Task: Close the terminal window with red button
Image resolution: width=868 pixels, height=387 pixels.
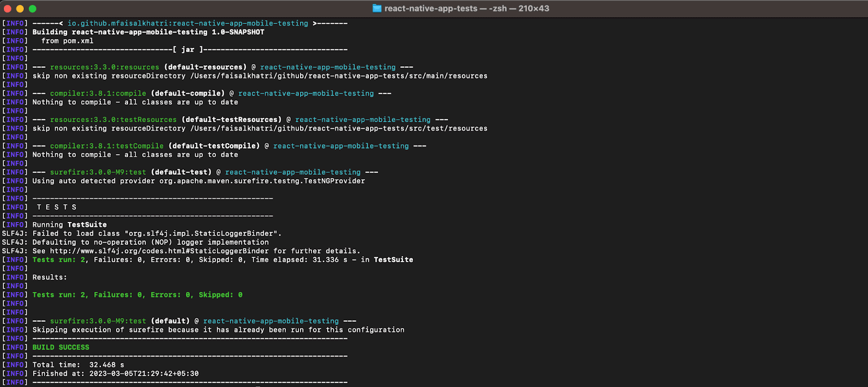Action: (x=7, y=9)
